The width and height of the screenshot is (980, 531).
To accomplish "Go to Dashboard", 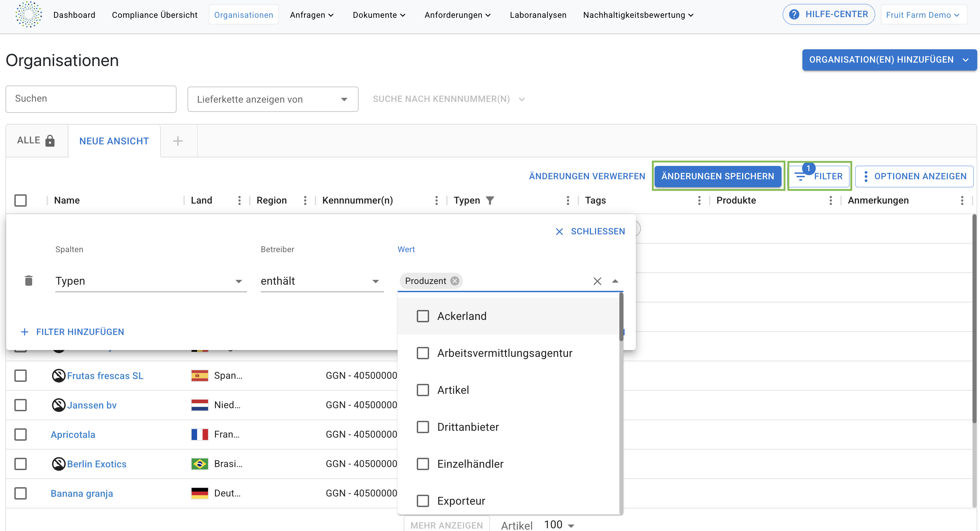I will point(74,15).
